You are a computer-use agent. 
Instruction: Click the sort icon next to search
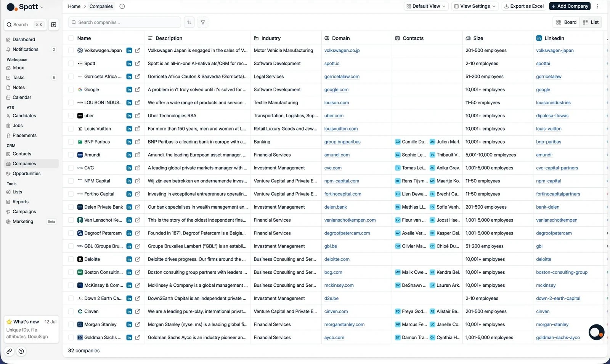pos(189,22)
